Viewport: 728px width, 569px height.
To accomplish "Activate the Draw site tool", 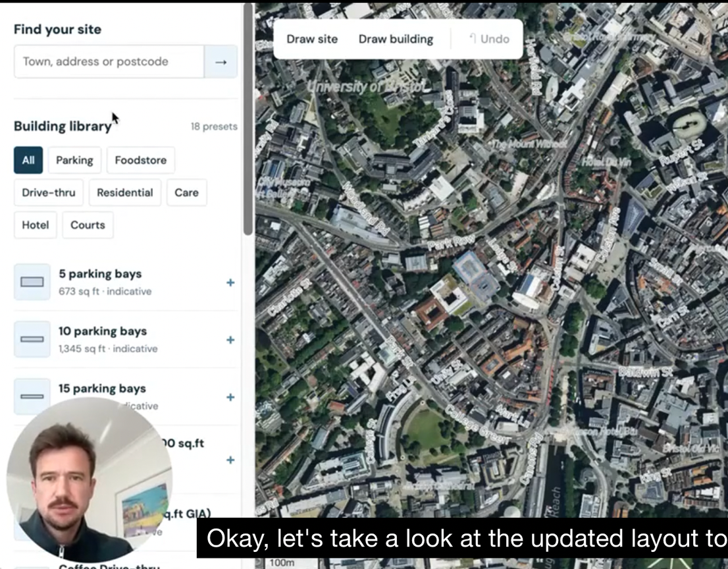I will point(312,39).
